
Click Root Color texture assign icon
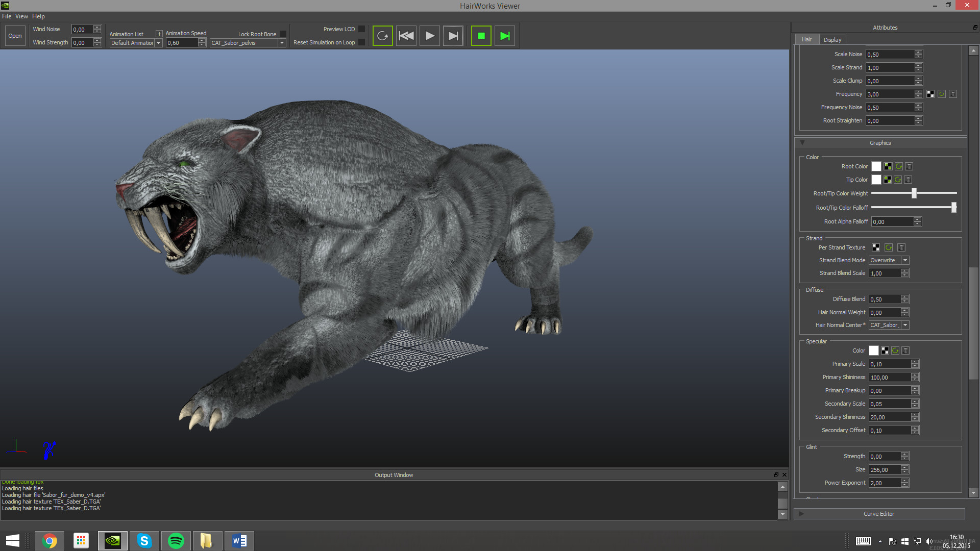(888, 166)
